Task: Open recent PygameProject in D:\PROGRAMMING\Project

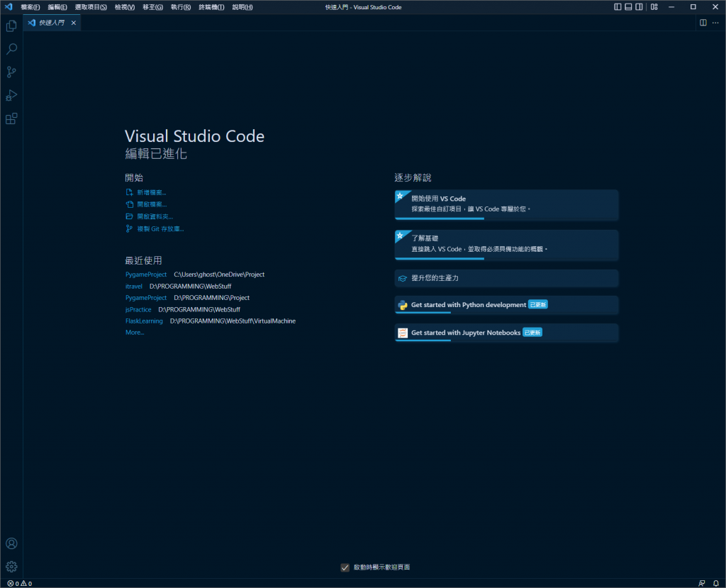Action: click(x=146, y=297)
